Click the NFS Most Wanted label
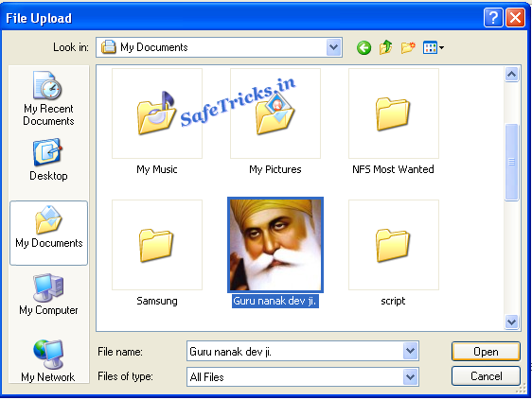The height and width of the screenshot is (400, 532). pos(393,169)
